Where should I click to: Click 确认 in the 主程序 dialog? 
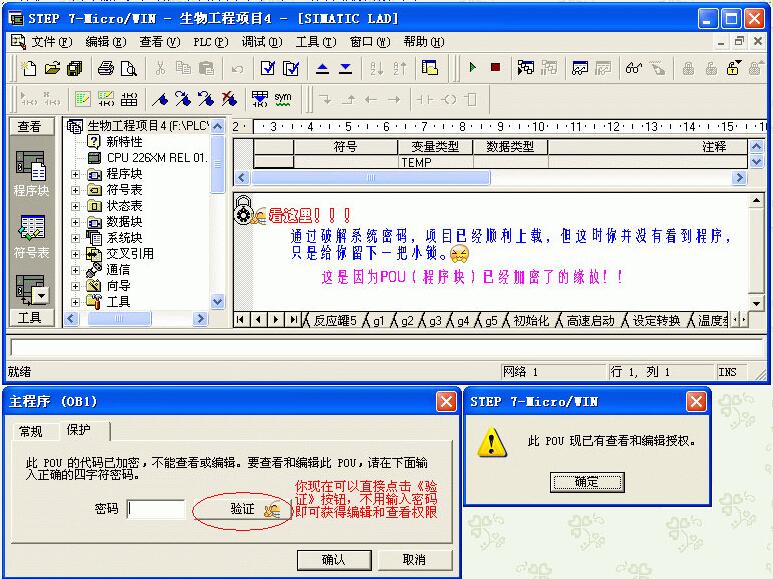pos(334,560)
